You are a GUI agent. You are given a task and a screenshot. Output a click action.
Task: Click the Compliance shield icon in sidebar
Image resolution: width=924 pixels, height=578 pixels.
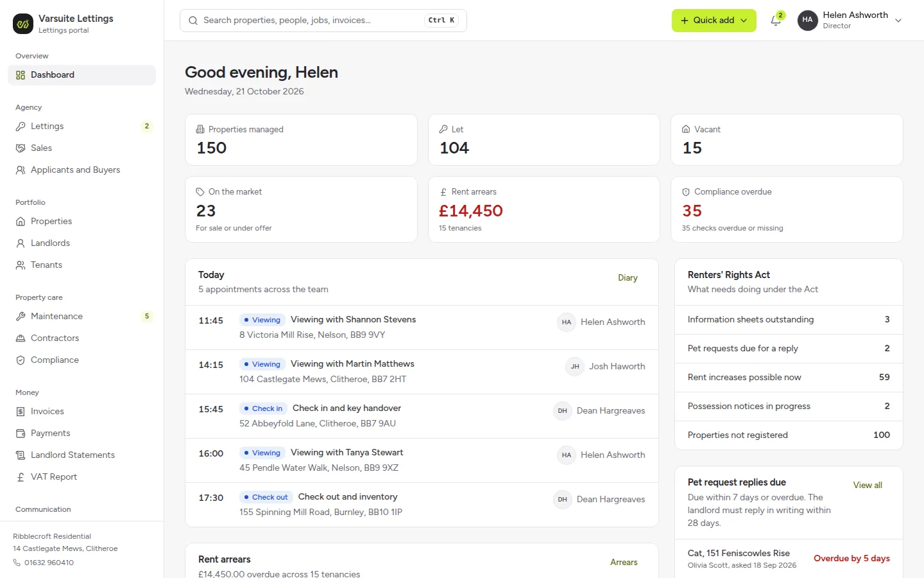click(21, 360)
